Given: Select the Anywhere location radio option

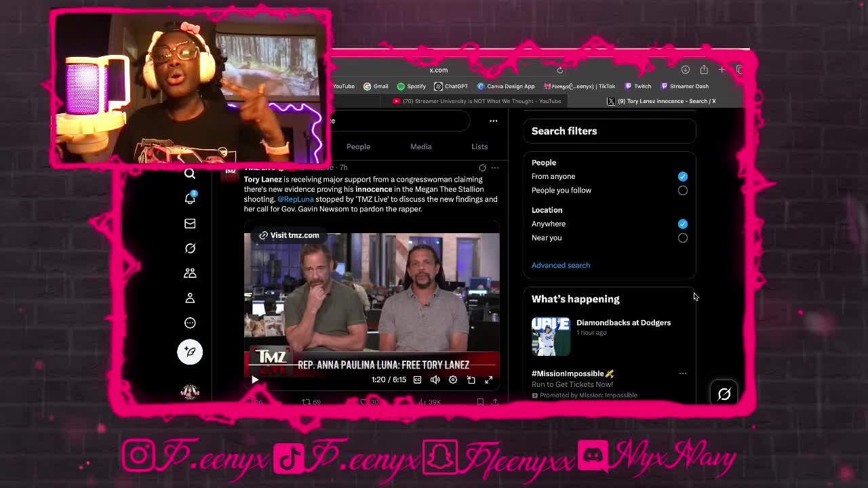Looking at the screenshot, I should pos(682,224).
